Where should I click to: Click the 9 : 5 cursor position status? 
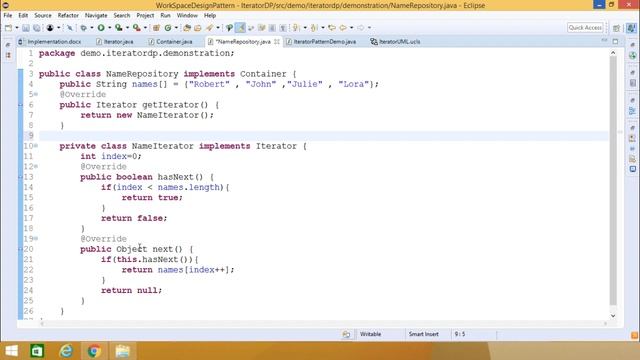tap(460, 334)
